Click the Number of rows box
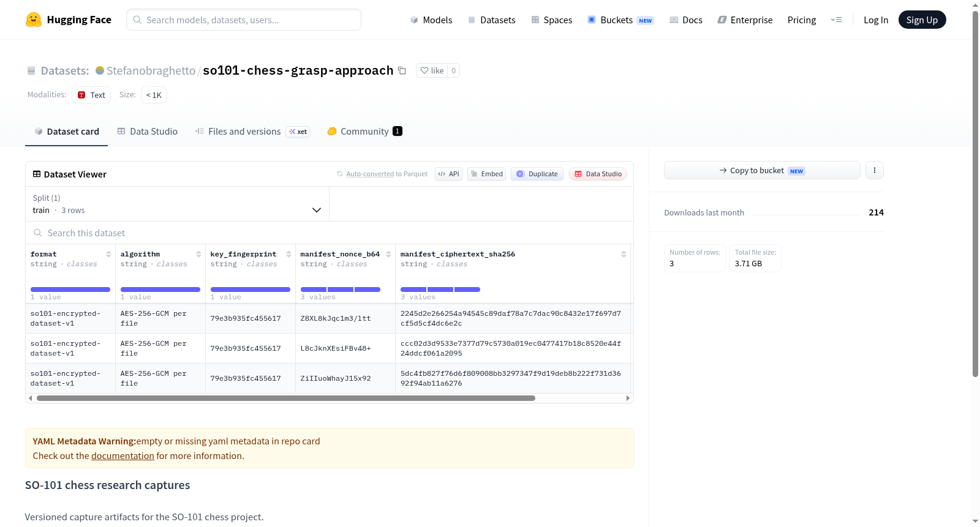Image resolution: width=980 pixels, height=527 pixels. click(695, 258)
